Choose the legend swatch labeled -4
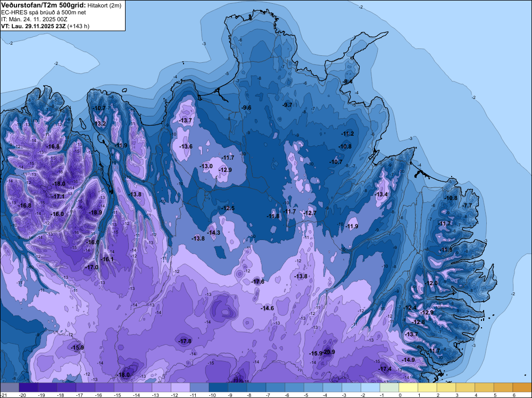This screenshot has width=532, height=398. 332,387
